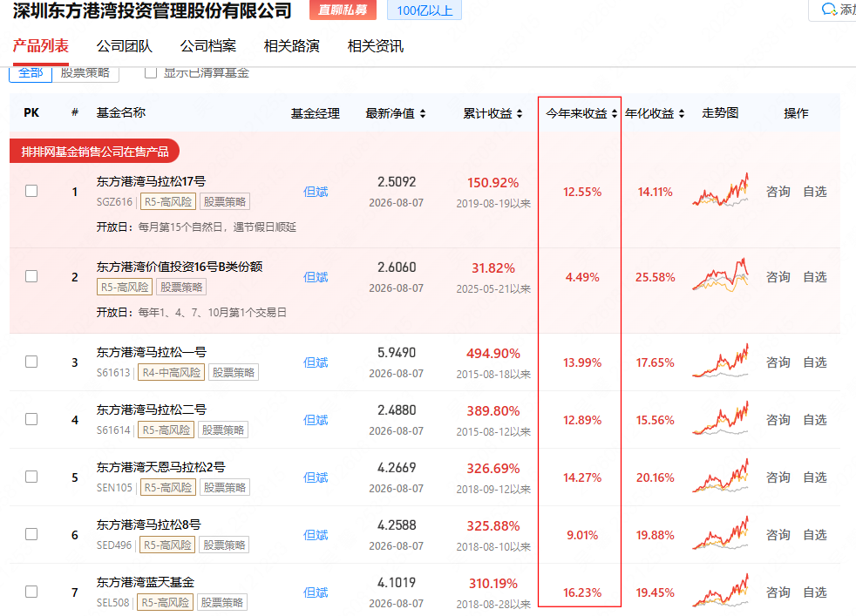Open fund 东方港湾马拉松8号

pos(148,525)
